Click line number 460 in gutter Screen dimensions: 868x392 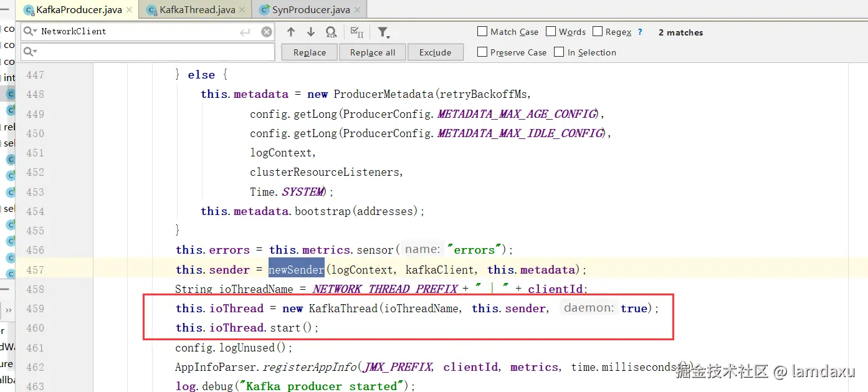point(35,328)
